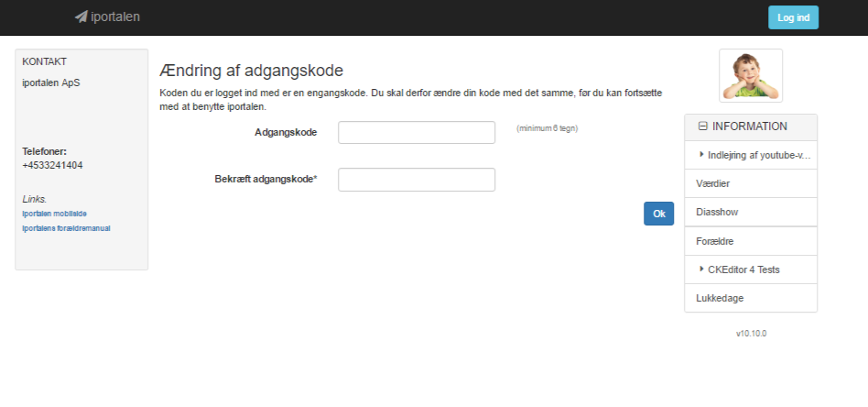Click the Bekræft adgangskode* label

[266, 179]
